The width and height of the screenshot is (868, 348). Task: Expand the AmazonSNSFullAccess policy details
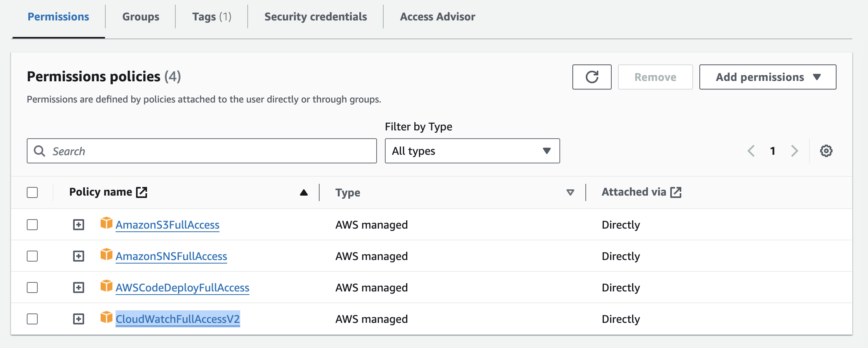click(79, 256)
